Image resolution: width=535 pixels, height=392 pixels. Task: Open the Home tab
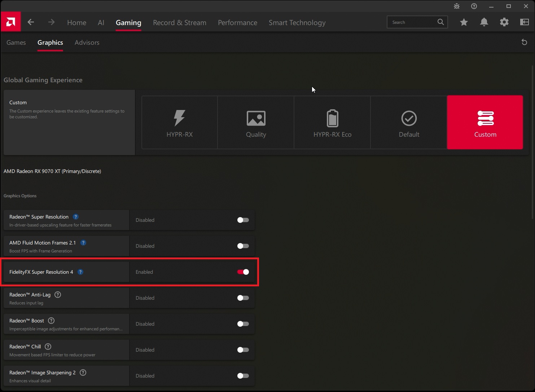pos(76,22)
